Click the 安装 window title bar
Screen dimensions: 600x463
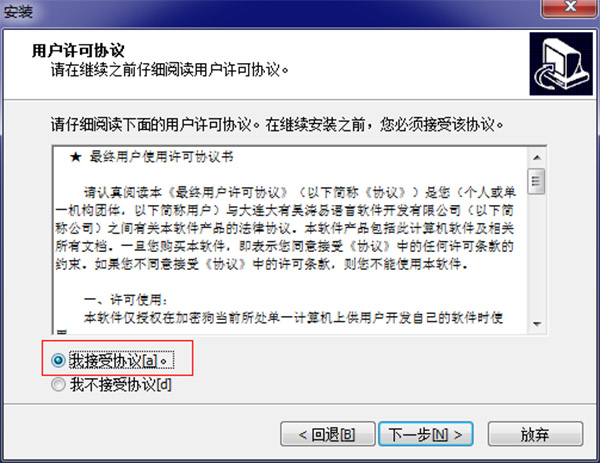[x=268, y=12]
